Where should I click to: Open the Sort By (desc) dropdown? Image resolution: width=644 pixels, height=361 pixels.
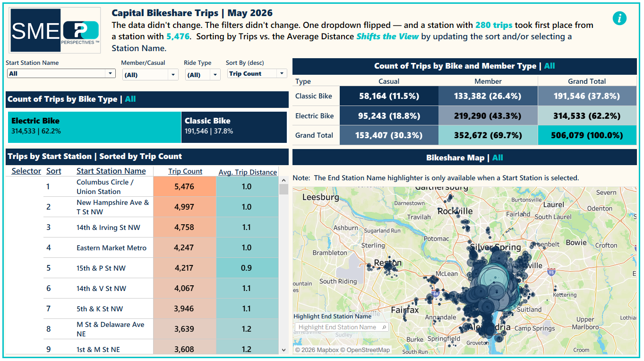tap(257, 73)
